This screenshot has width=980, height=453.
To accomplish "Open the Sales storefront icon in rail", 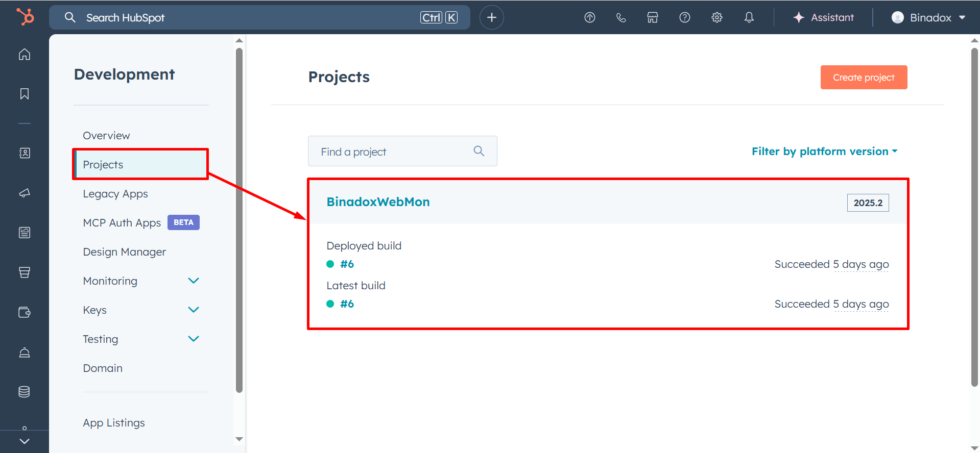I will tap(25, 272).
